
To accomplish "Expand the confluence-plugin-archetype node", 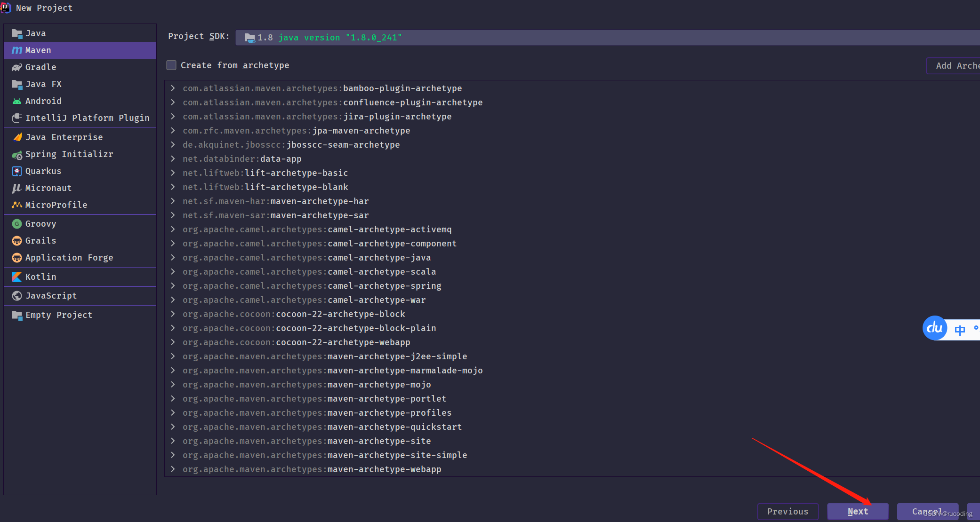I will coord(173,103).
